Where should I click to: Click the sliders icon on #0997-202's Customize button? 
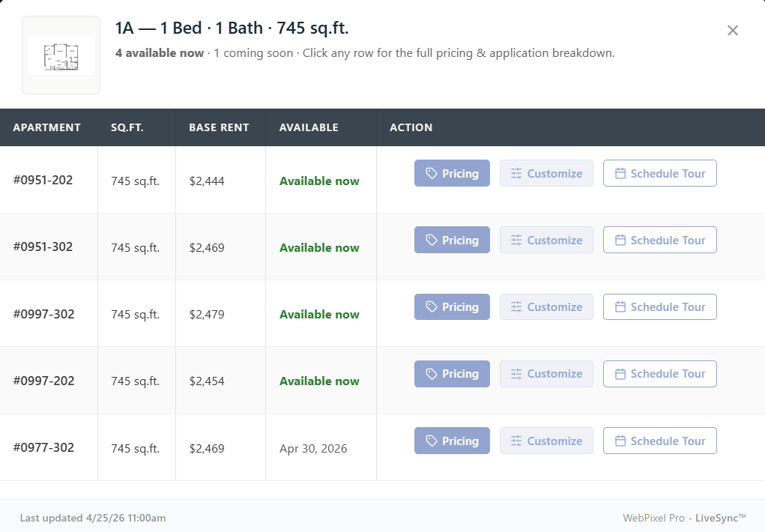[516, 373]
